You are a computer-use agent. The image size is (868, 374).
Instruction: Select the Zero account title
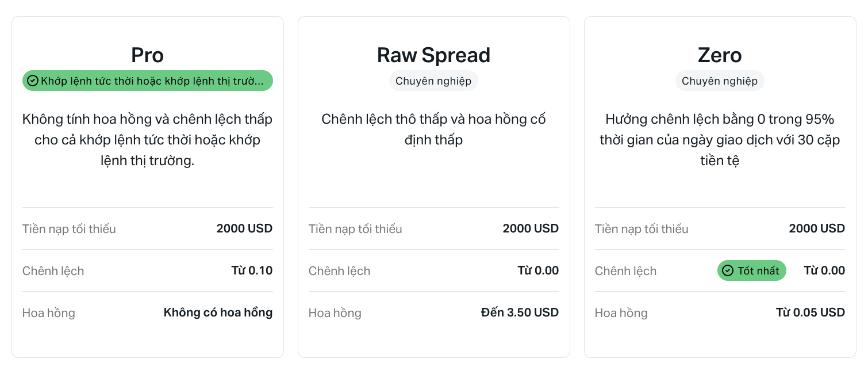pyautogui.click(x=720, y=55)
